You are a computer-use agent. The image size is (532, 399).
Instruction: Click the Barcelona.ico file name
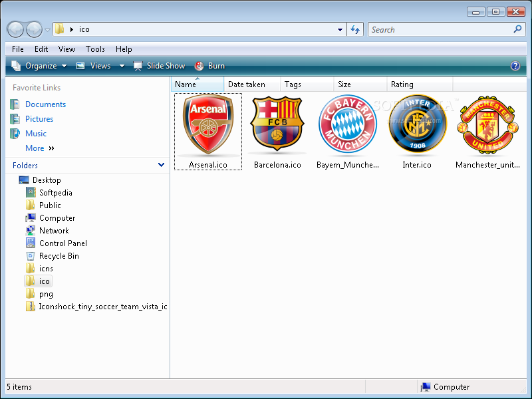[277, 165]
